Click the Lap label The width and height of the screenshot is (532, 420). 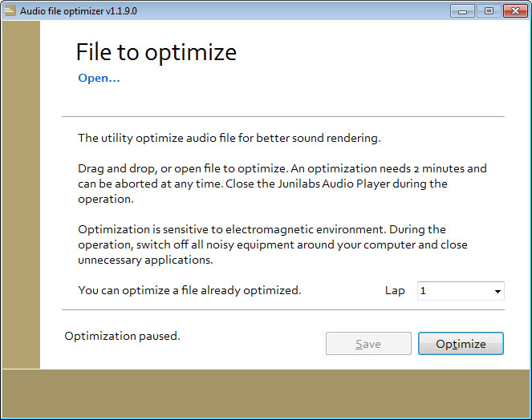point(395,290)
